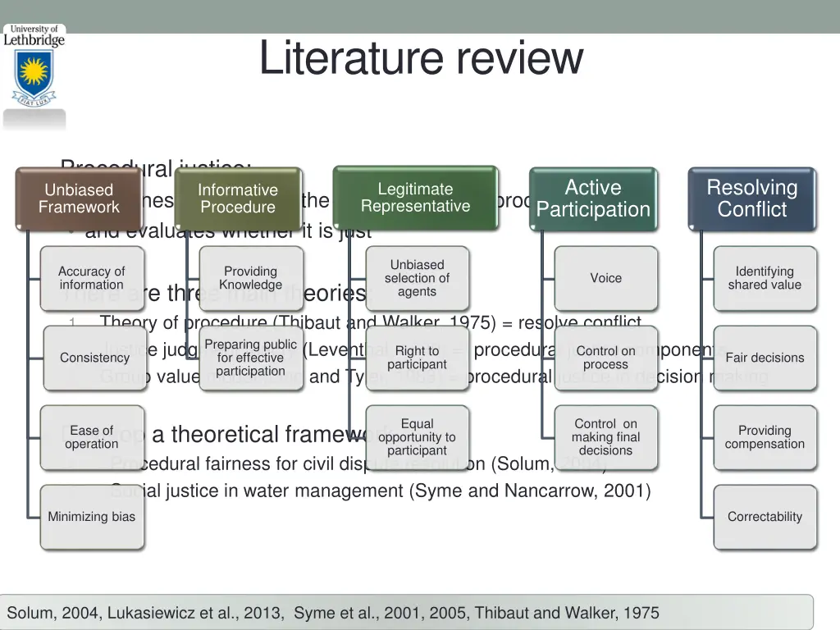Image resolution: width=840 pixels, height=630 pixels.
Task: Click Unbiased selection of agents box
Action: point(417,278)
